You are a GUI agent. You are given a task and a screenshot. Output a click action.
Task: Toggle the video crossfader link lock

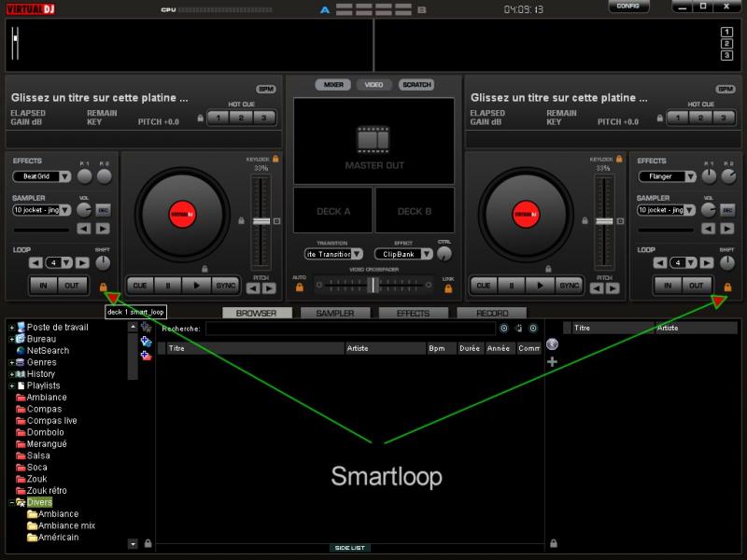point(448,288)
